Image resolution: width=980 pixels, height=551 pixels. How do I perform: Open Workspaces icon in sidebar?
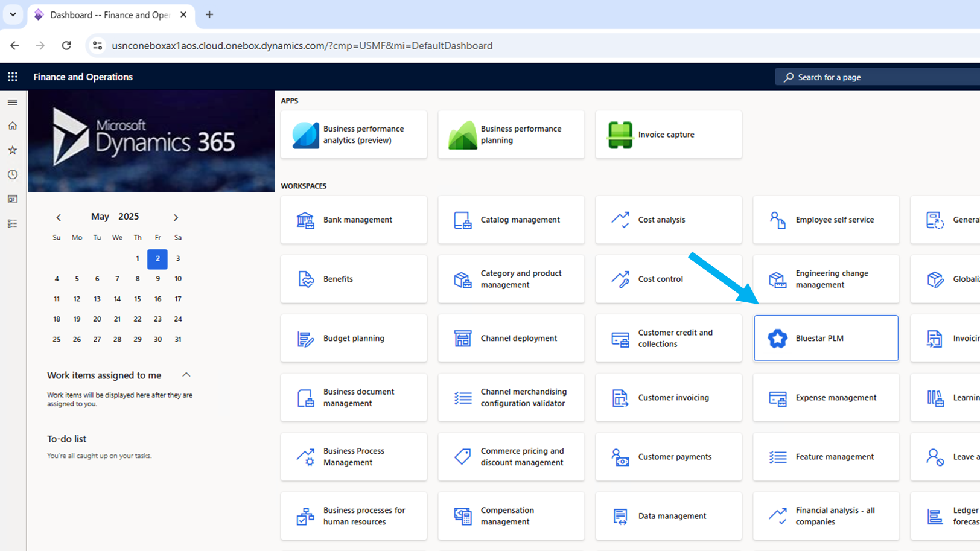[13, 199]
